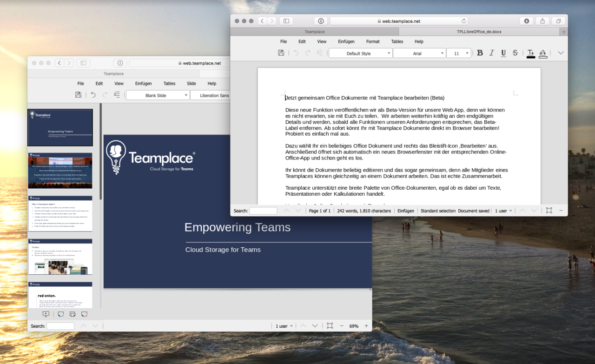
Task: Open the 1 user dropdown in presentation status bar
Action: tap(284, 326)
